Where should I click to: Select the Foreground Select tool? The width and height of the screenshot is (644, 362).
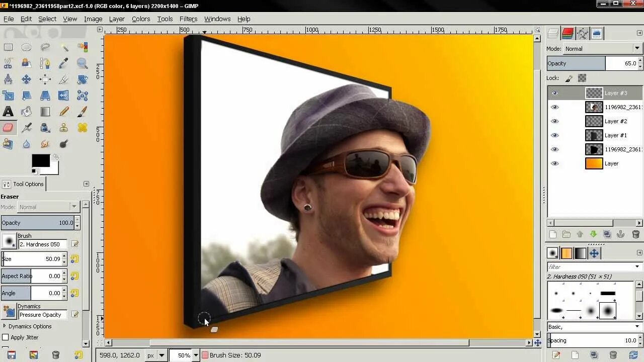click(x=26, y=63)
